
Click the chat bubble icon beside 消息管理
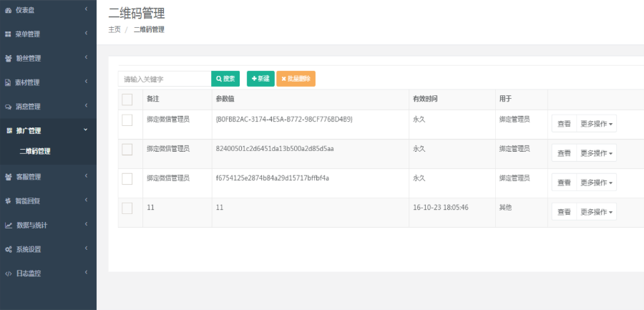8,107
